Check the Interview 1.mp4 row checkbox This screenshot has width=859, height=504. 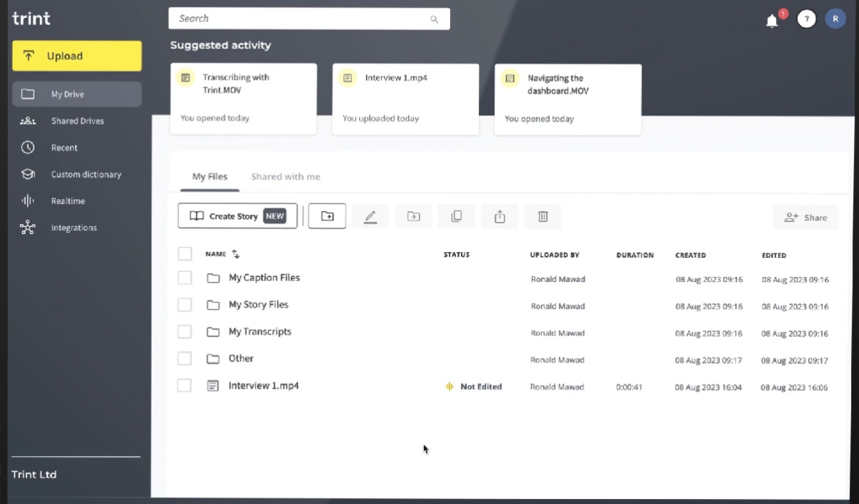(185, 386)
